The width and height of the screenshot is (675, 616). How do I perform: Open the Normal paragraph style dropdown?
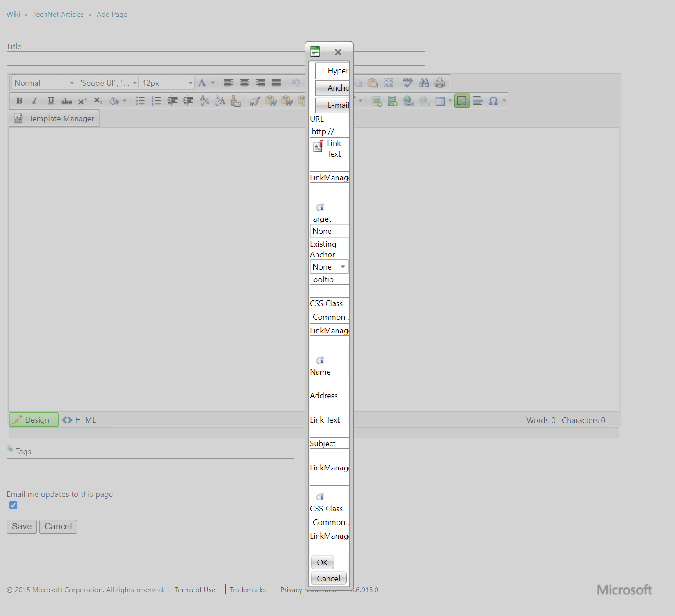point(43,83)
